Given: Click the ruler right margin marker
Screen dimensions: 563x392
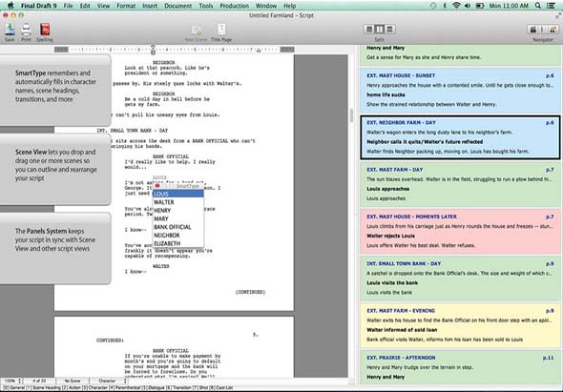Looking at the screenshot, I should point(259,51).
